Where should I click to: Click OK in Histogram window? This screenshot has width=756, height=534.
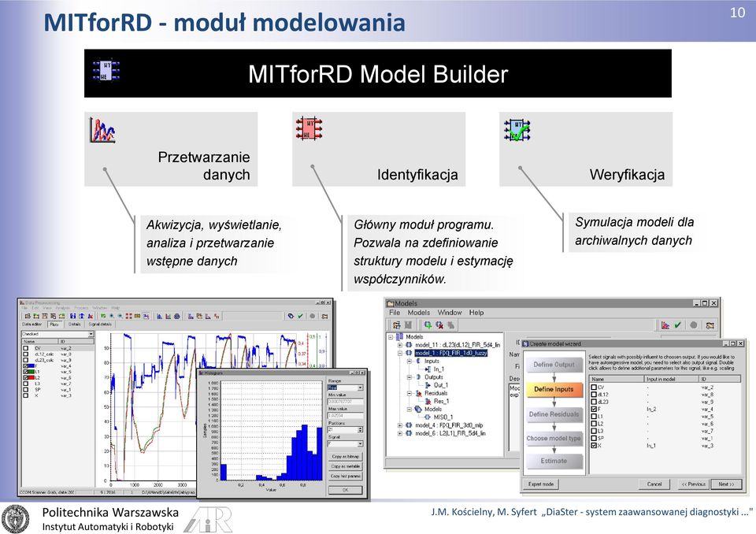pos(345,490)
